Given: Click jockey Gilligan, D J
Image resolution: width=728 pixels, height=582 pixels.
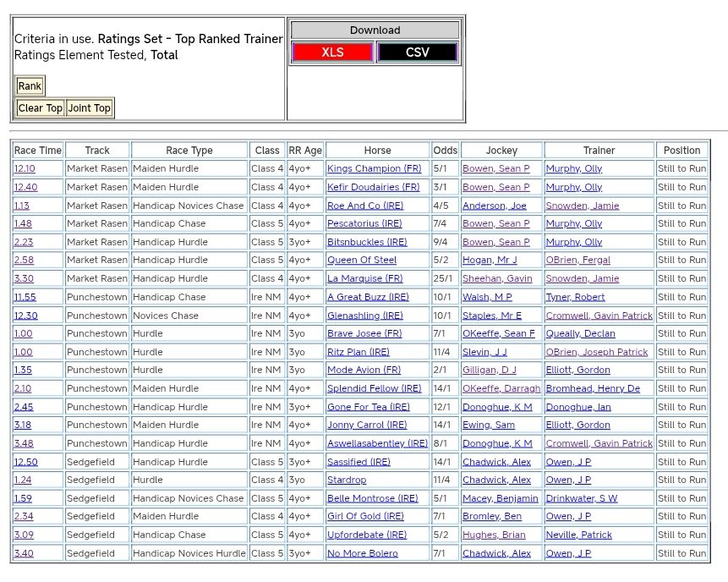Looking at the screenshot, I should pos(489,371).
